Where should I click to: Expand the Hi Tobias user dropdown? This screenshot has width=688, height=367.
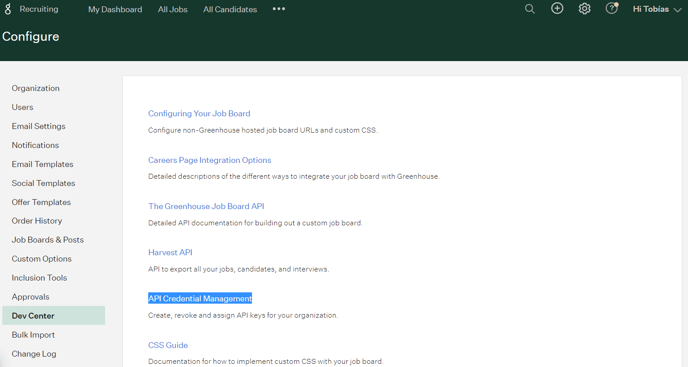657,9
